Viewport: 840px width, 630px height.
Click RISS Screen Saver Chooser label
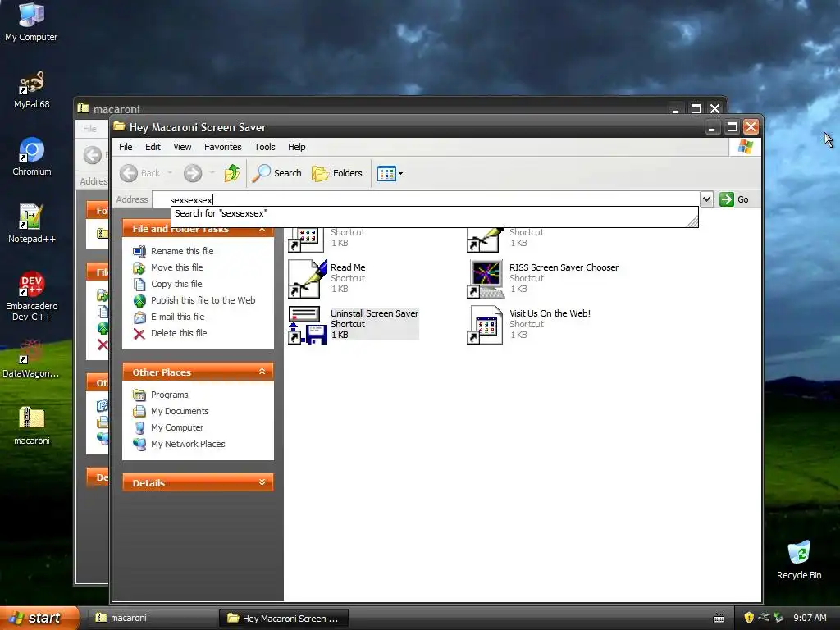click(x=564, y=267)
